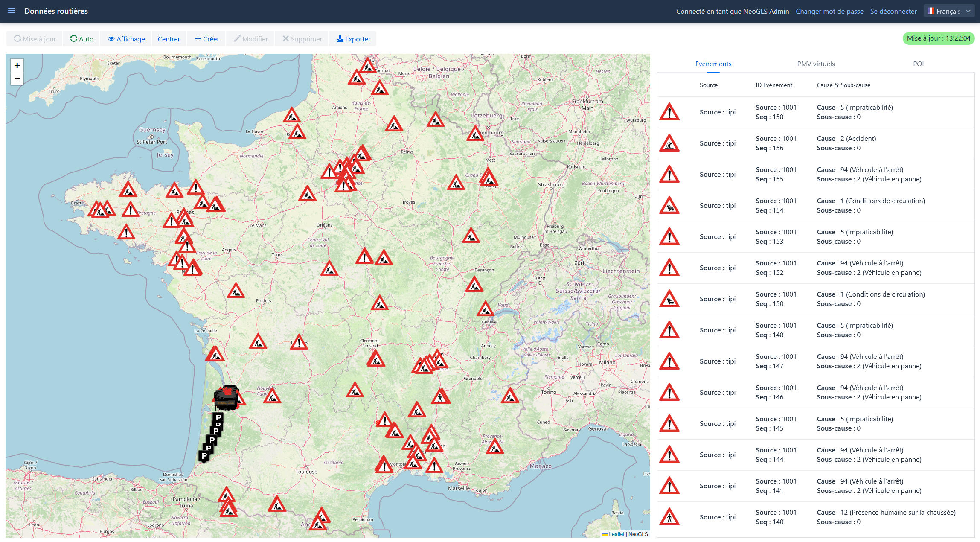
Task: Click the roadworks marker near Poitiers
Action: pyautogui.click(x=236, y=291)
